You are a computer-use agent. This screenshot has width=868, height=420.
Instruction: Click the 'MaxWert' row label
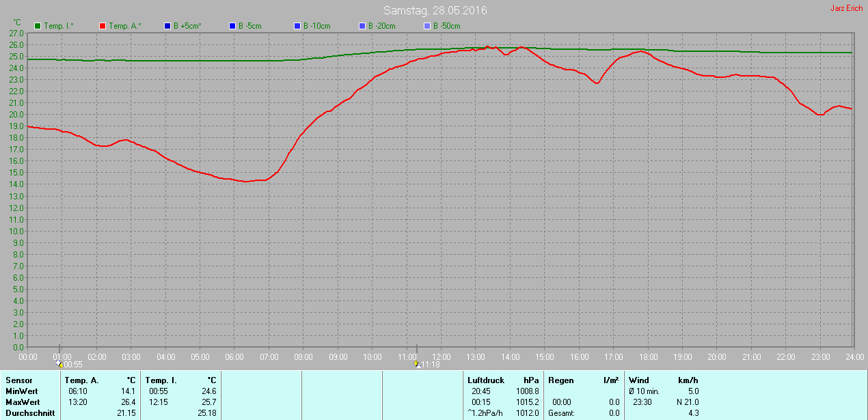23,402
